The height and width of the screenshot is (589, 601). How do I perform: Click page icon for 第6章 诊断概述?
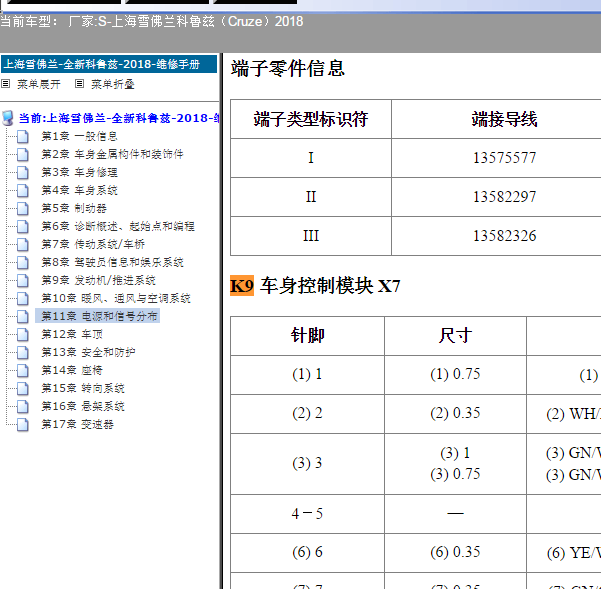click(23, 226)
